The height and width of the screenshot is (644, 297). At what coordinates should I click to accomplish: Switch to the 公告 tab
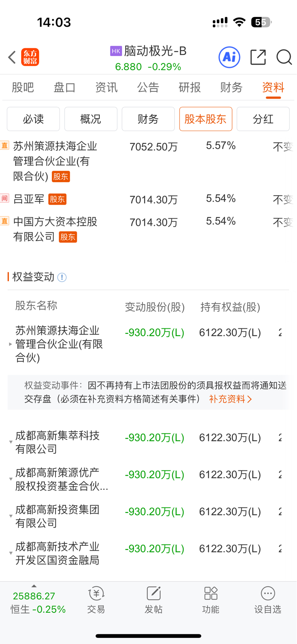[148, 87]
